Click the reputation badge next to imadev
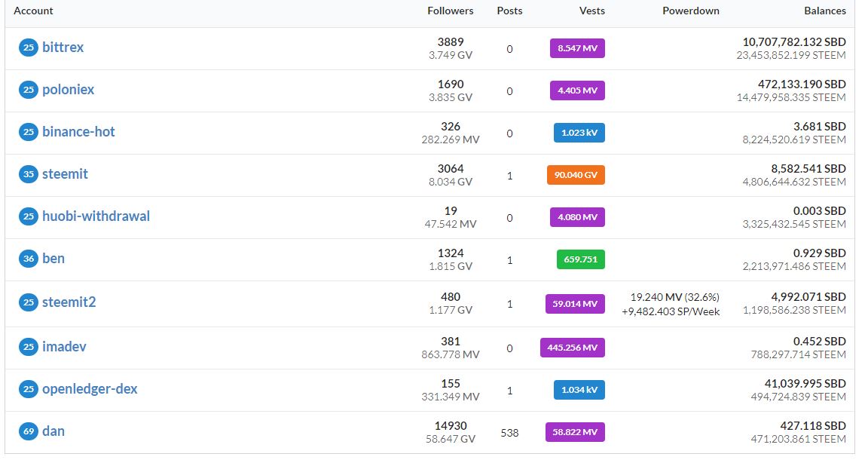The image size is (868, 463). [28, 347]
